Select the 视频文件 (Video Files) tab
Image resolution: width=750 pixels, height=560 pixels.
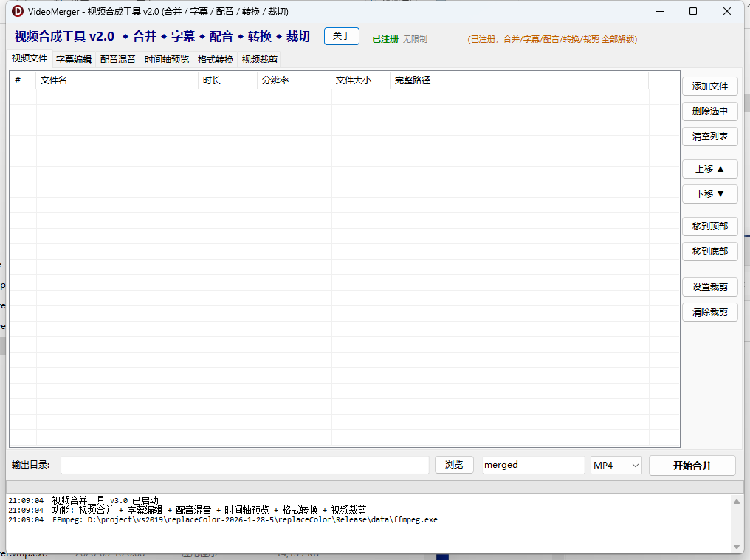[28, 59]
